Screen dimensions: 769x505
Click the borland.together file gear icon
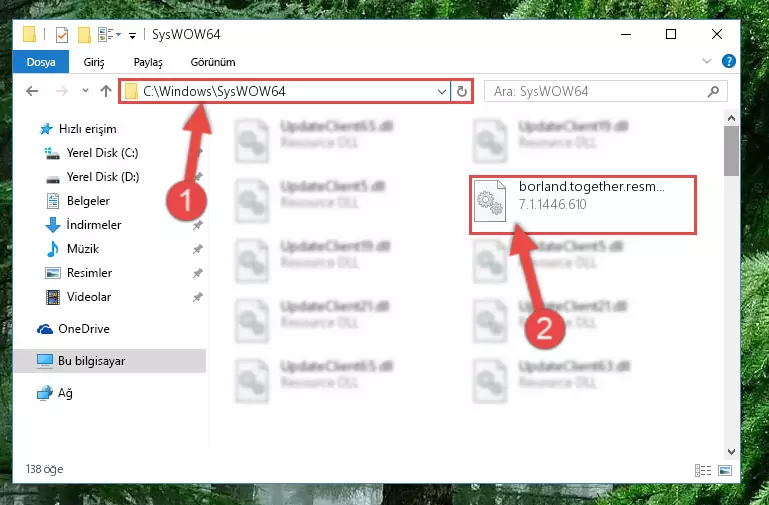(490, 202)
